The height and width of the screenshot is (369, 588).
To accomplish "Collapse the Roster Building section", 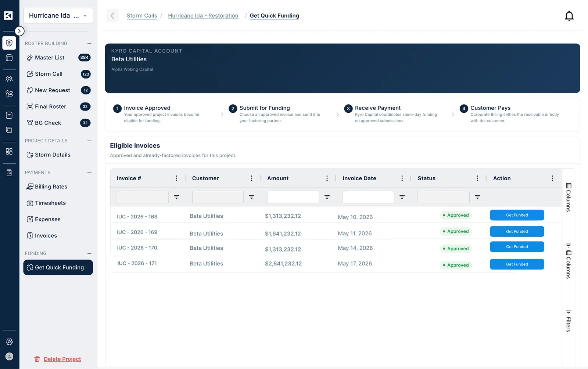I will tap(89, 43).
